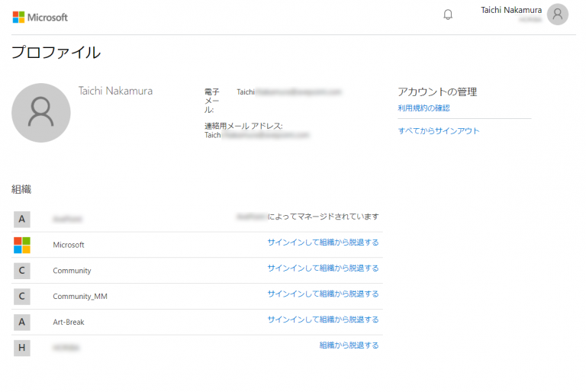Sign in to leave Art-Break organization

[x=323, y=320]
